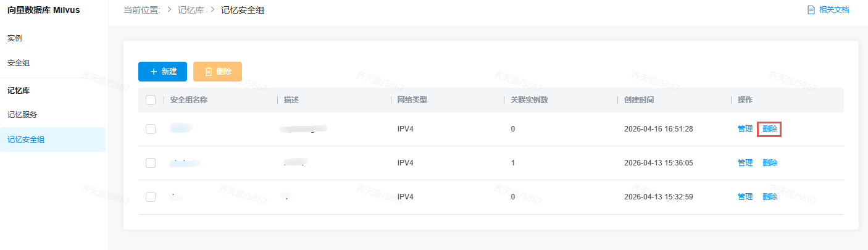Image resolution: width=868 pixels, height=250 pixels.
Task: Open 实例 in the left sidebar
Action: [15, 38]
